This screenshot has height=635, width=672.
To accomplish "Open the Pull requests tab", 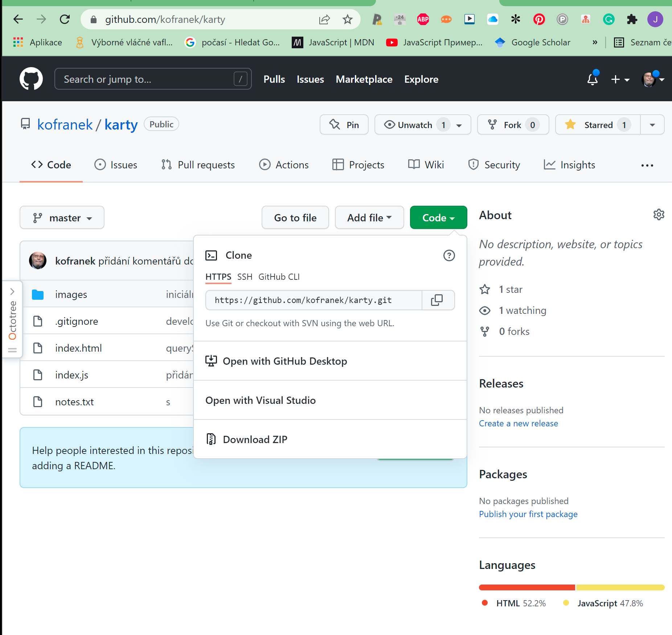I will coord(198,165).
